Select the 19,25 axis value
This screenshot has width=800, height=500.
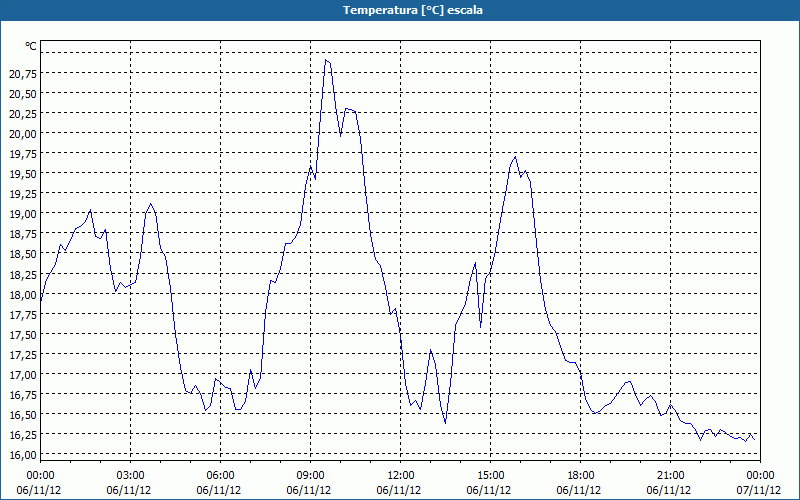pyautogui.click(x=23, y=193)
